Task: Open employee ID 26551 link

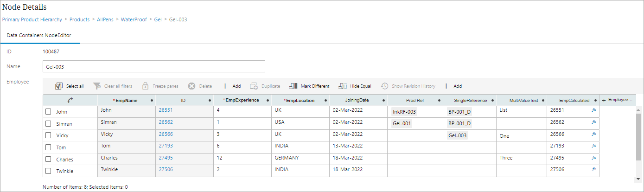Action: pyautogui.click(x=166, y=110)
